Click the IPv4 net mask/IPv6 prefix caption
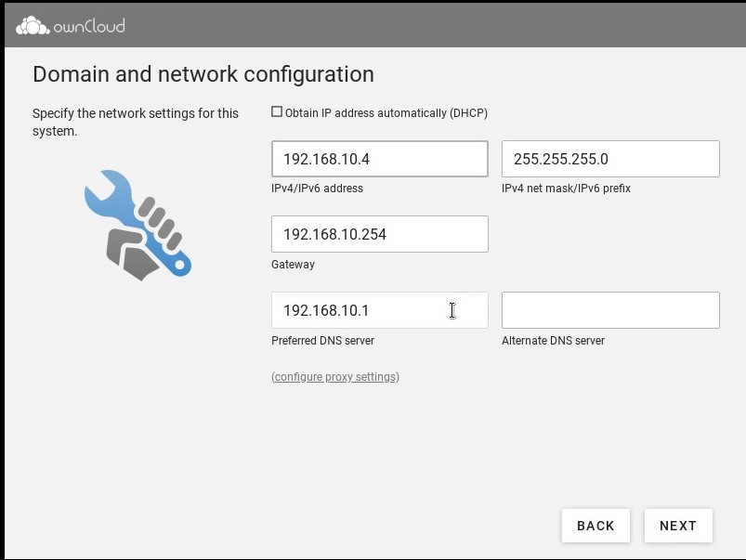This screenshot has width=746, height=560. (x=566, y=189)
